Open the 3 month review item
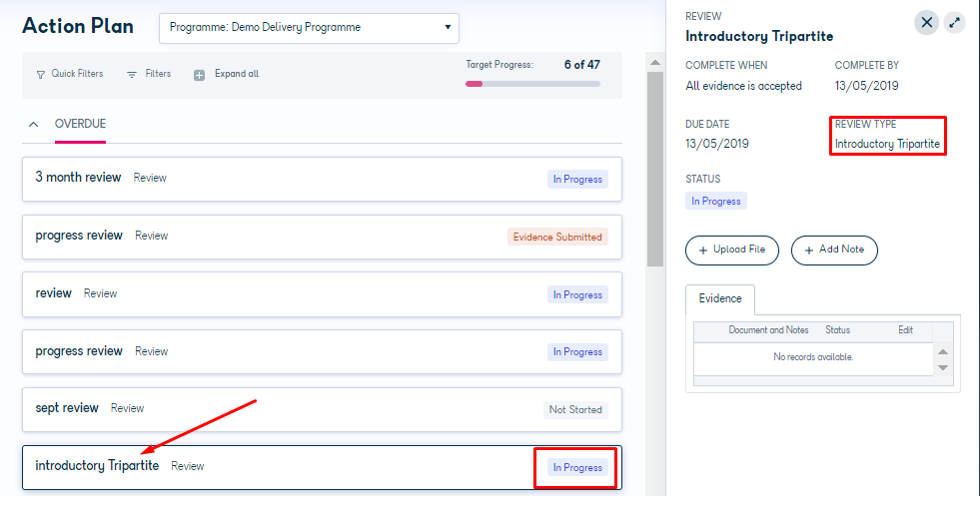 tap(322, 180)
